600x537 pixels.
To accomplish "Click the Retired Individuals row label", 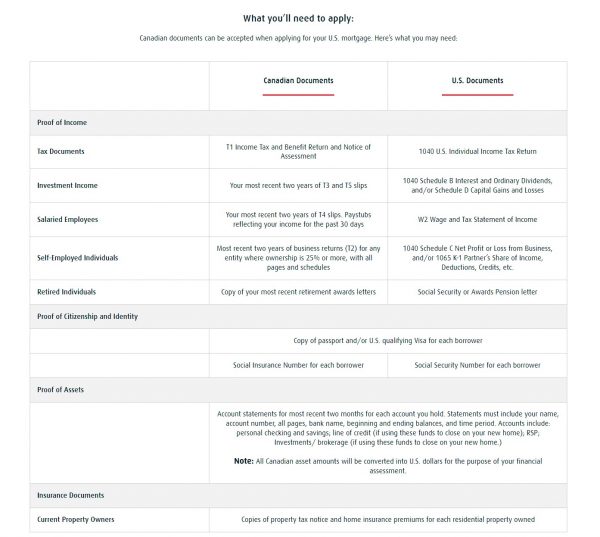I will pos(69,291).
